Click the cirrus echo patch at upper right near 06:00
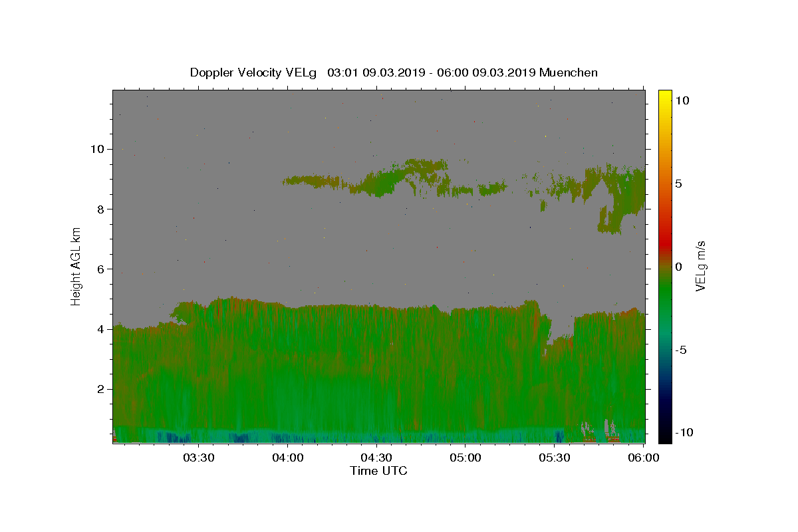The height and width of the screenshot is (532, 798). 622,199
